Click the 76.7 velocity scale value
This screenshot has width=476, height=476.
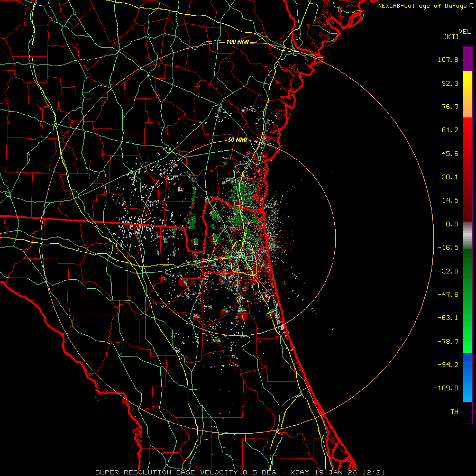pos(450,106)
